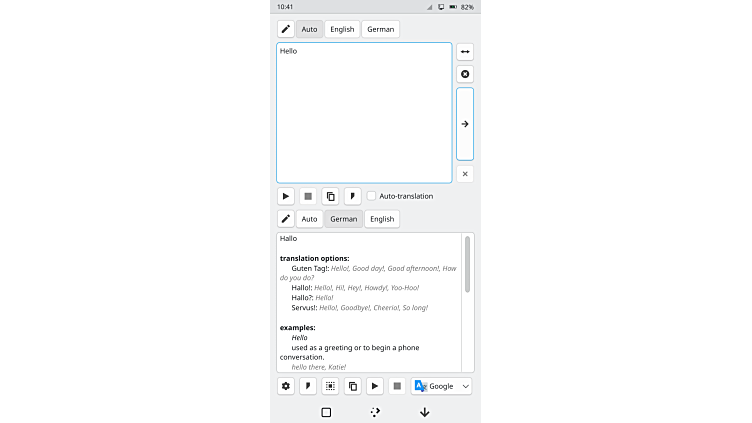Screen dimensions: 752x423
Task: Copy the translated text
Action: (x=352, y=386)
